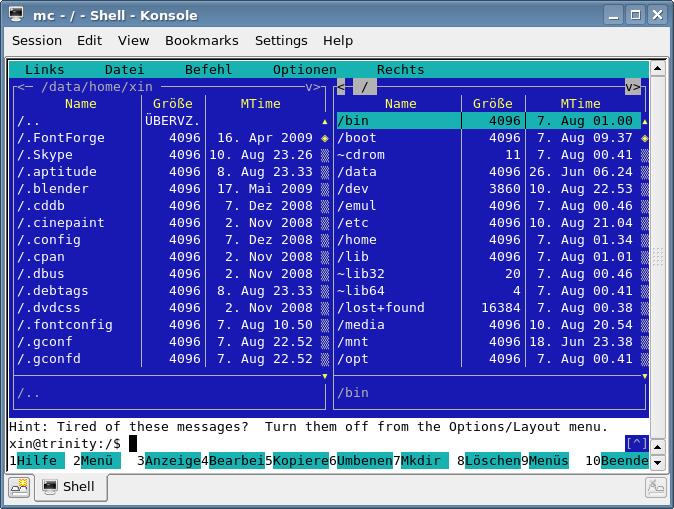The image size is (674, 509).
Task: Select the /.blender folder in left panel
Action: pos(52,189)
